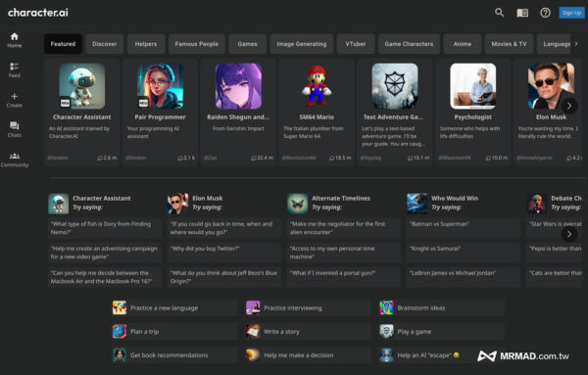The height and width of the screenshot is (375, 588).
Task: Click Practice interviewing shortcut
Action: (x=309, y=308)
